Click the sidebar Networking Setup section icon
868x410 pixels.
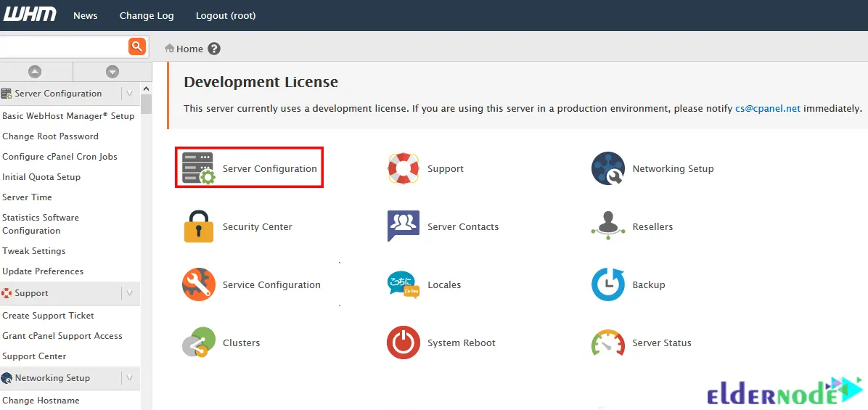(7, 379)
